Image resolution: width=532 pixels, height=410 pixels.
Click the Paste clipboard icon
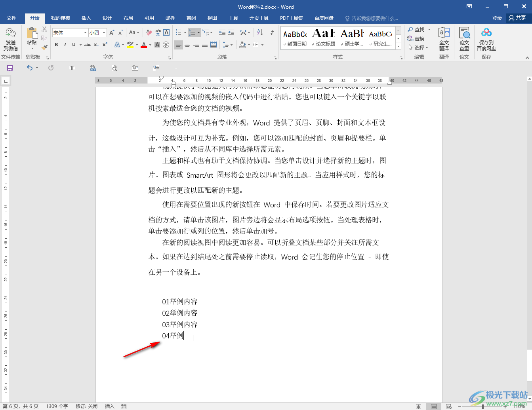32,33
